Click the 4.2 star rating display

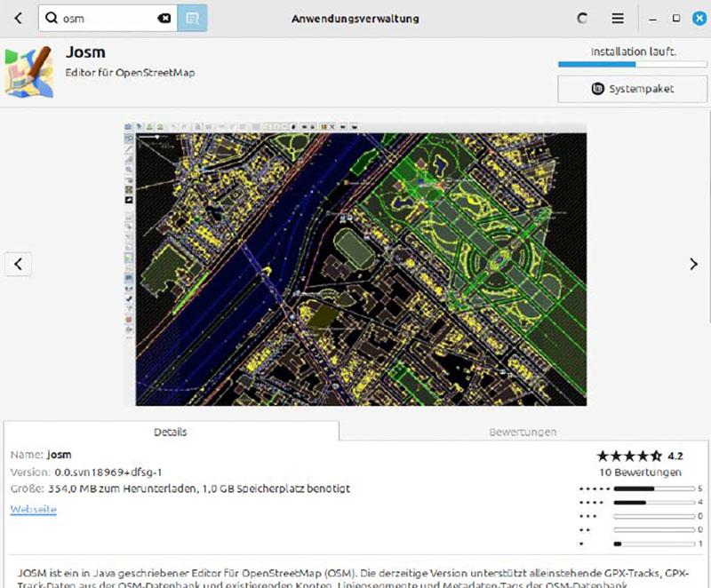pyautogui.click(x=639, y=456)
